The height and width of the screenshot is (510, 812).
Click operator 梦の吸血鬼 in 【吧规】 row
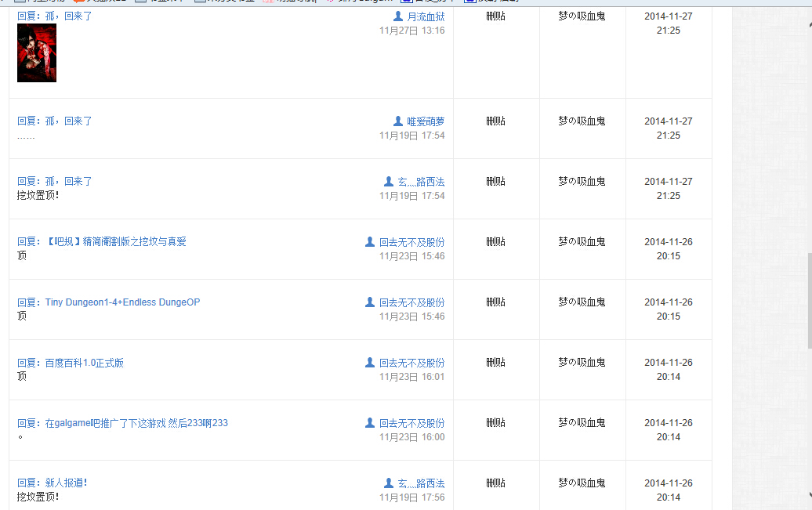click(x=582, y=242)
